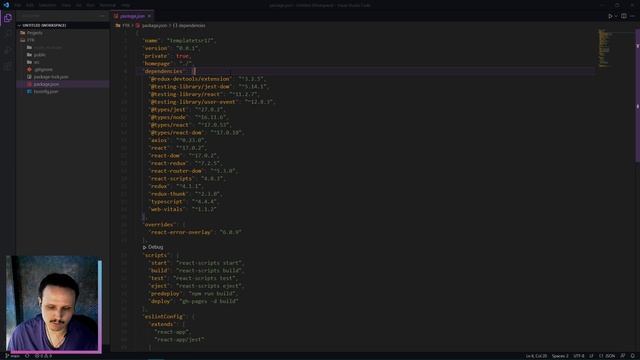Open the dropdown arrow beside the run icon
Screen dimensions: 640x360
coord(616,16)
